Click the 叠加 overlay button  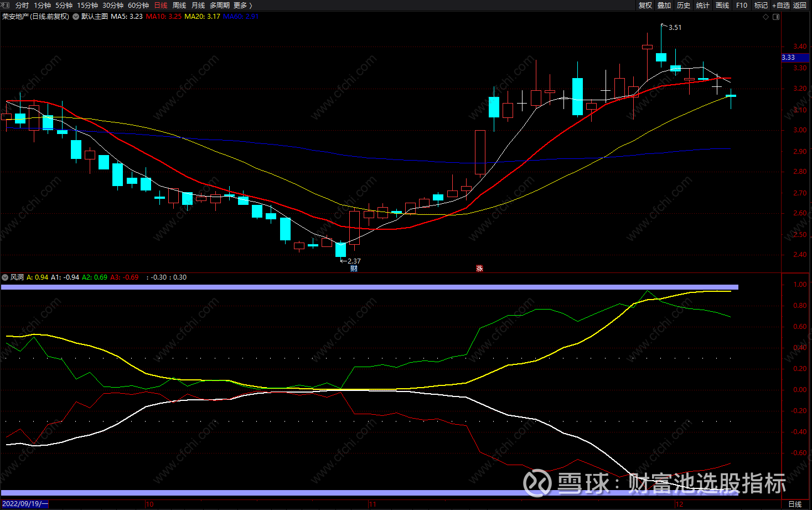click(664, 5)
